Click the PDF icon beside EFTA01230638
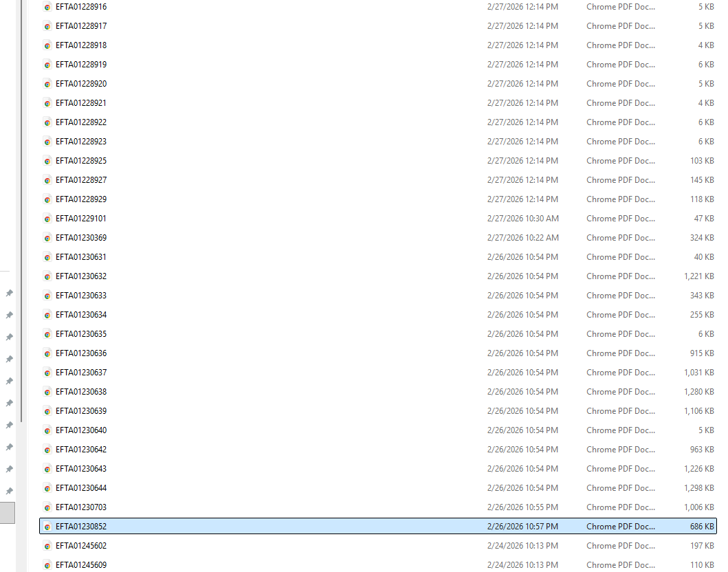Screen dimensions: 728x572 [x=47, y=392]
